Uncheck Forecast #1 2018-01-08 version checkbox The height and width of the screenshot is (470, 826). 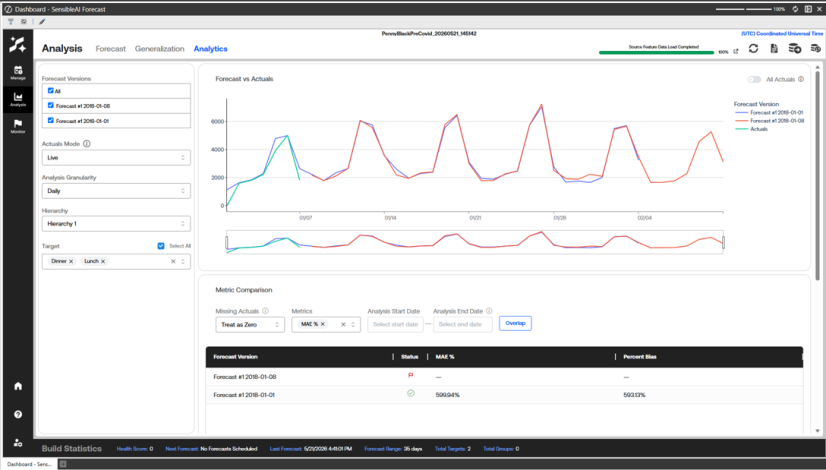click(51, 105)
